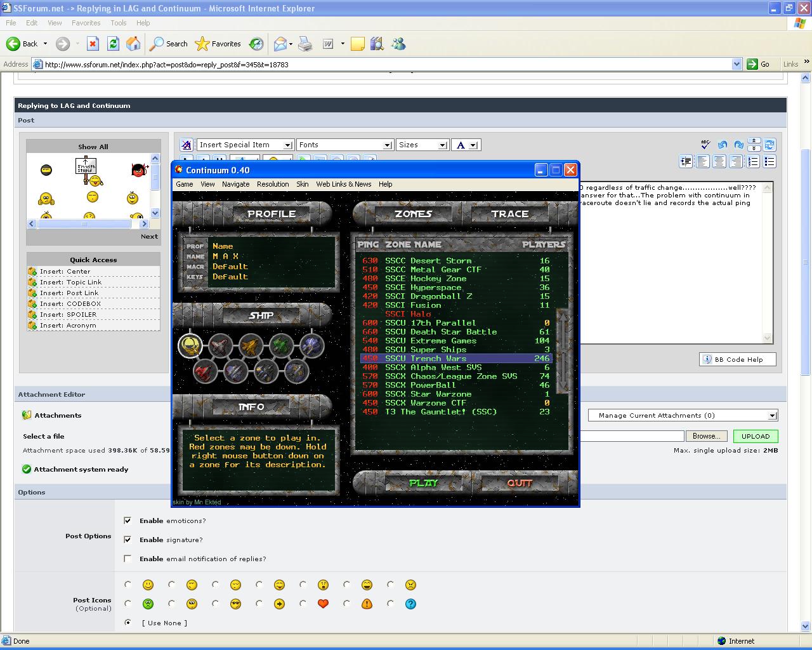Enable email notification of replies
Viewport: 812px width, 650px height.
(128, 559)
